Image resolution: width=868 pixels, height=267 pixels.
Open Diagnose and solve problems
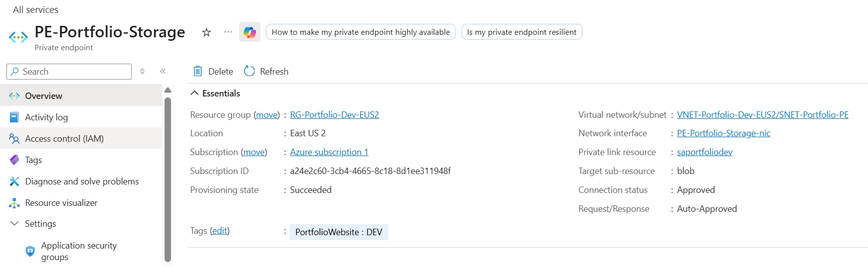(x=82, y=181)
